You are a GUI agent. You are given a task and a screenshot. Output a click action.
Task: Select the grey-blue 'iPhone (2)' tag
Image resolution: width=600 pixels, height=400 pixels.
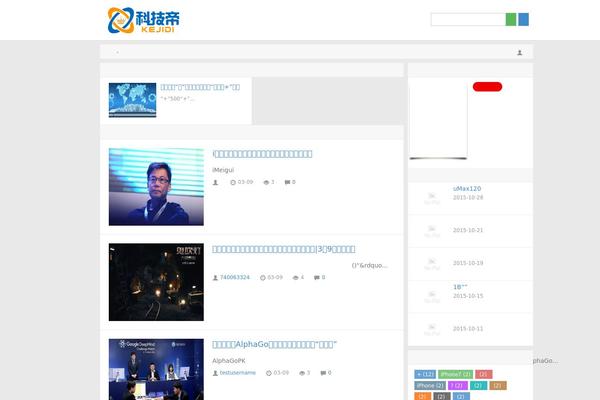click(430, 385)
